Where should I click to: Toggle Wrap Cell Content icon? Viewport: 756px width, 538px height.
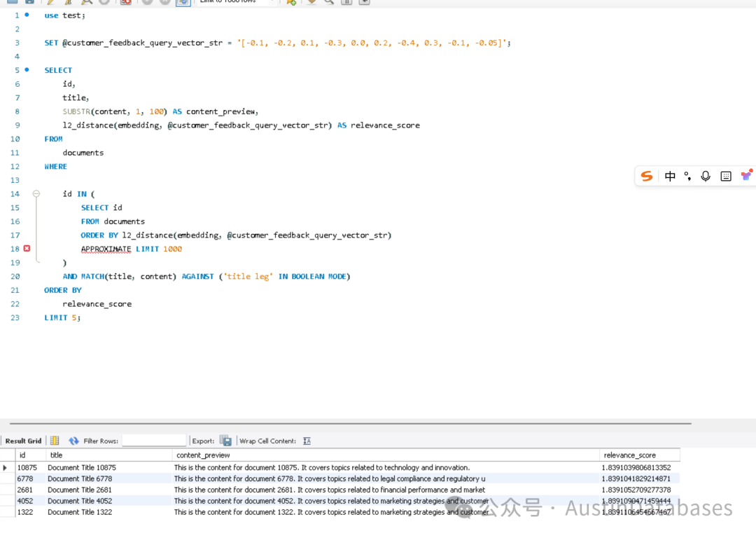click(x=307, y=441)
